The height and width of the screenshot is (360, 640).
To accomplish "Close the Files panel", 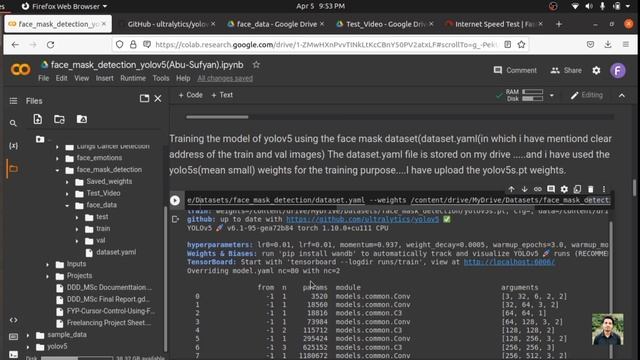I will (158, 98).
